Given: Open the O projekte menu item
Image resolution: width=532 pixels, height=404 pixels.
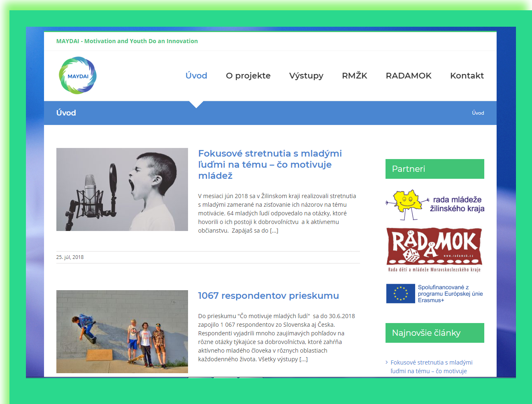Looking at the screenshot, I should (x=248, y=76).
